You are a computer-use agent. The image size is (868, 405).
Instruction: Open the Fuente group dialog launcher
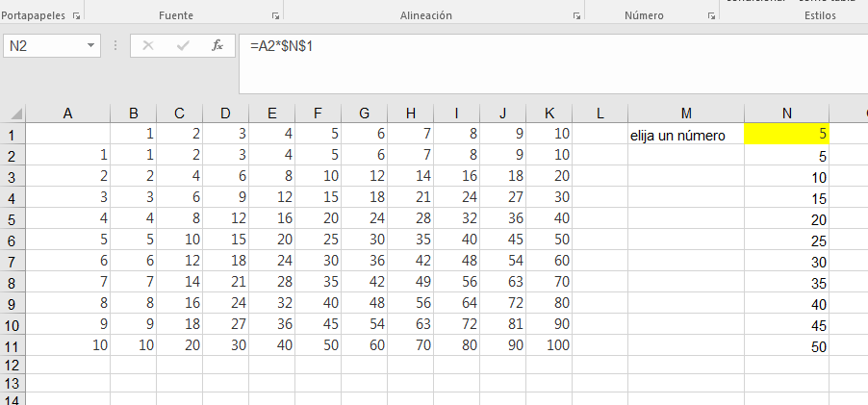(x=275, y=16)
